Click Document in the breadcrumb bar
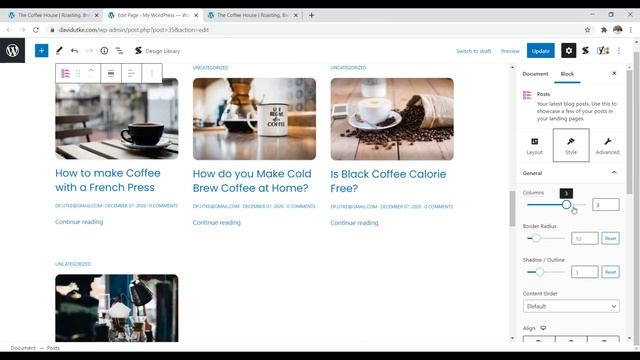This screenshot has width=640, height=360. [23, 348]
